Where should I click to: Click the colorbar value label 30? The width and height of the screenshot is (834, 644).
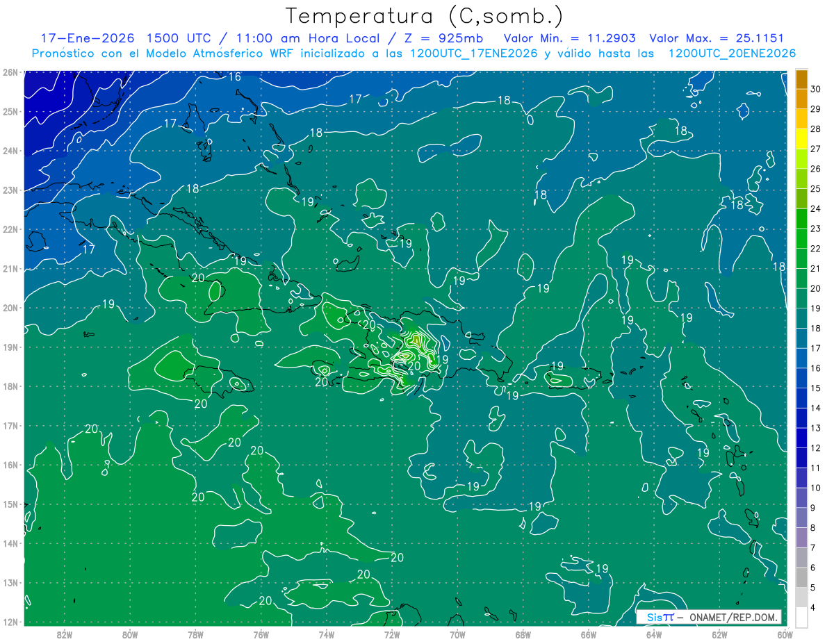point(816,89)
